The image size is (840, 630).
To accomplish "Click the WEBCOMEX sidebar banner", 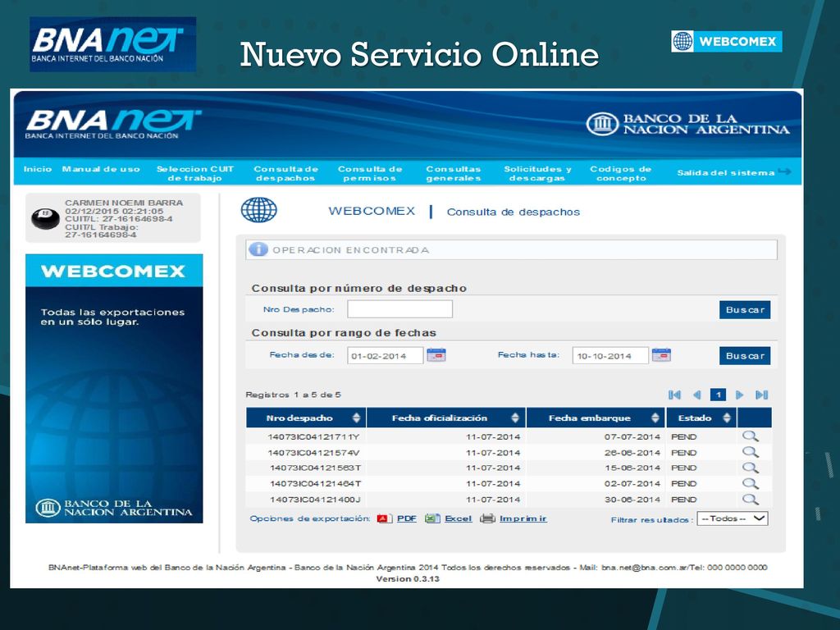I will coord(114,388).
